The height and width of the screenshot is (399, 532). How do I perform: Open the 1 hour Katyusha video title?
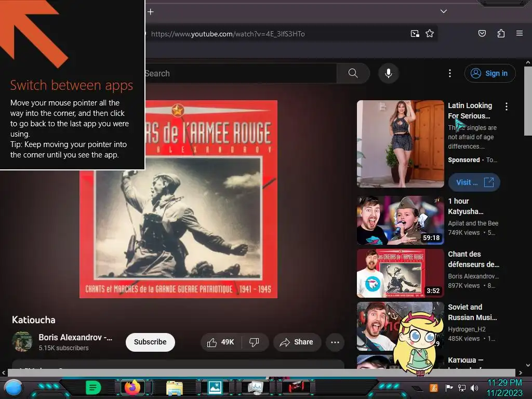click(465, 206)
